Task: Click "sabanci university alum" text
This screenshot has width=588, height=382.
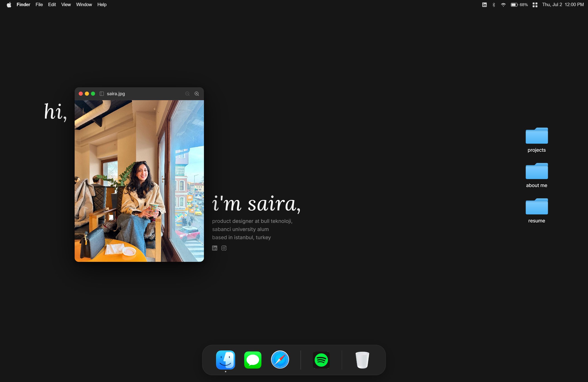Action: click(240, 229)
